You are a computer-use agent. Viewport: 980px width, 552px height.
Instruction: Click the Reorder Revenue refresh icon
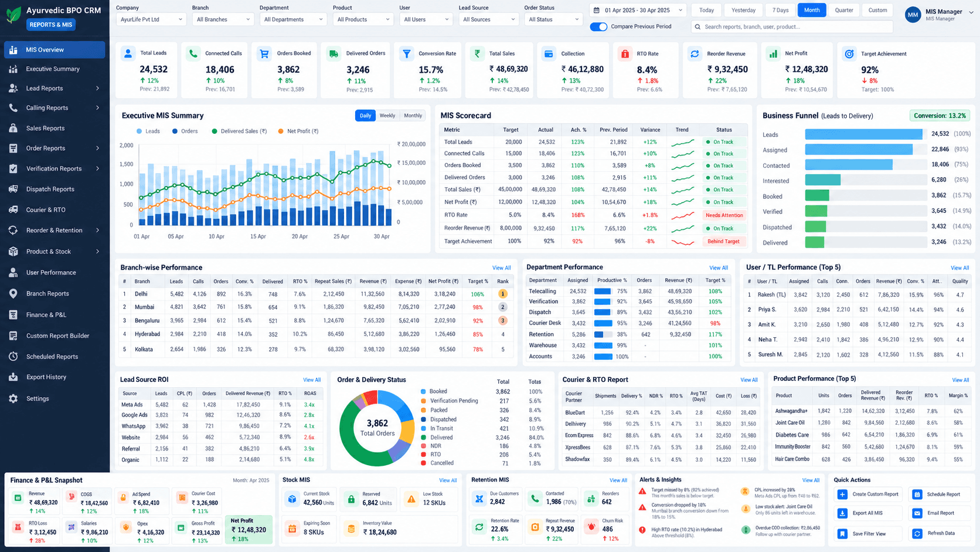click(x=695, y=54)
